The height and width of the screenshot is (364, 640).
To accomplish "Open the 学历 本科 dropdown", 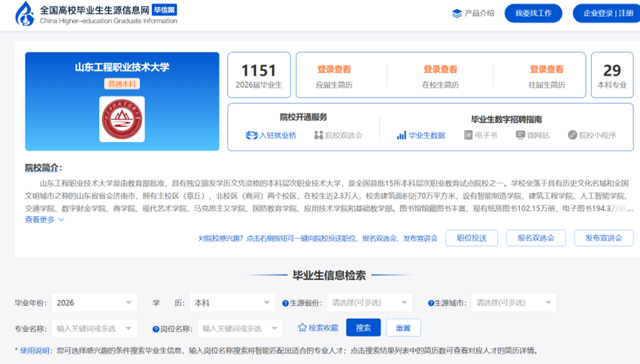I will [x=232, y=303].
